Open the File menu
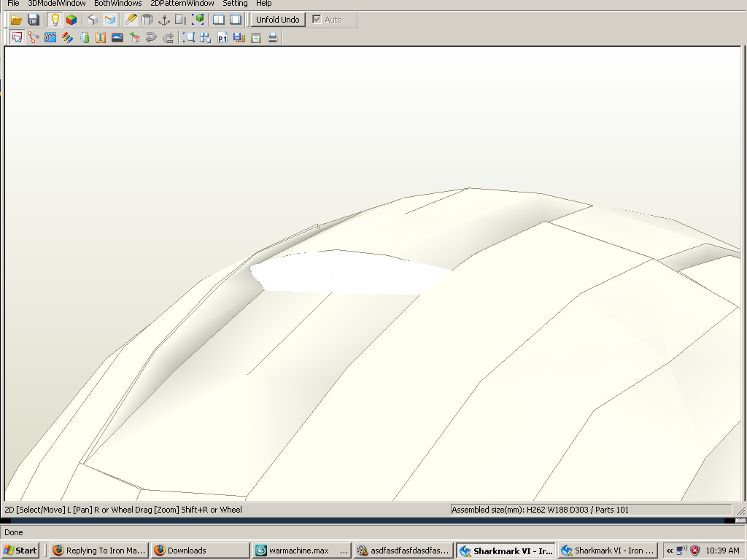Viewport: 747px width, 560px height. click(x=13, y=4)
